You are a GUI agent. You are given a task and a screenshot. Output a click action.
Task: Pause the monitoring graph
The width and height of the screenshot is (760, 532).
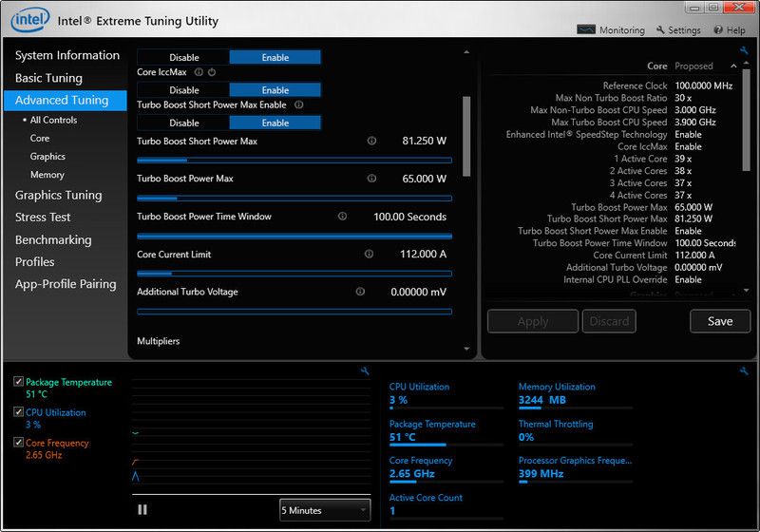click(x=142, y=510)
